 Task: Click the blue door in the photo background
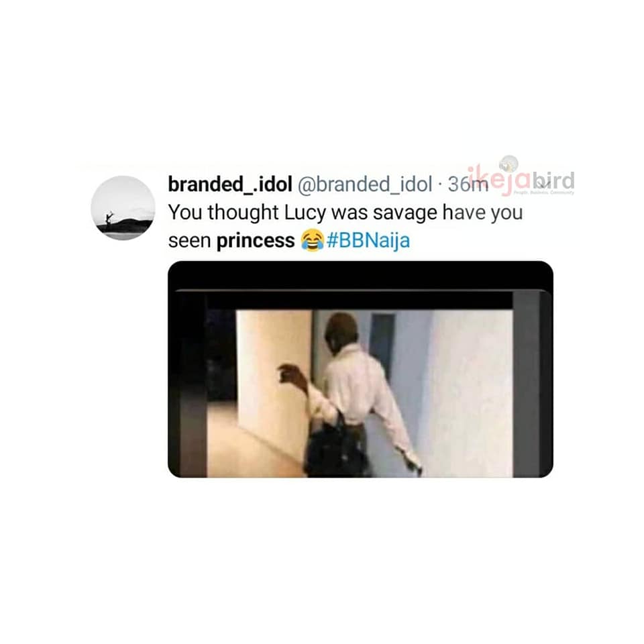point(383,345)
